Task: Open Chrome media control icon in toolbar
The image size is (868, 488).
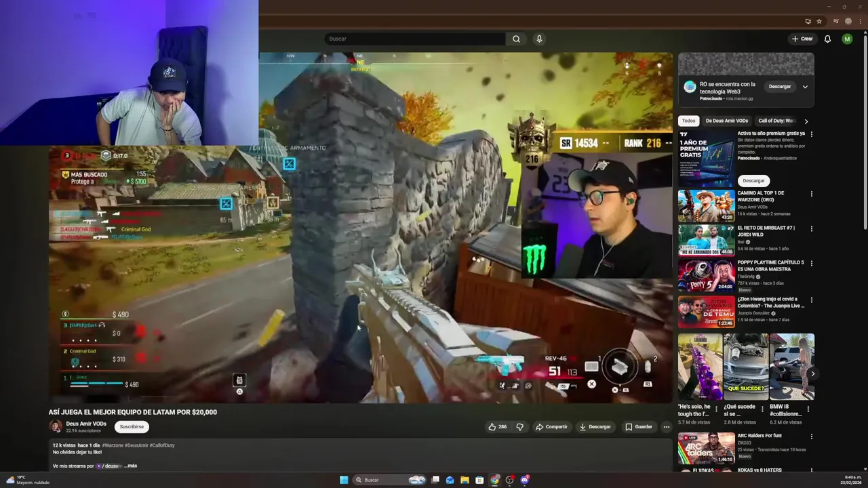Action: pyautogui.click(x=836, y=21)
